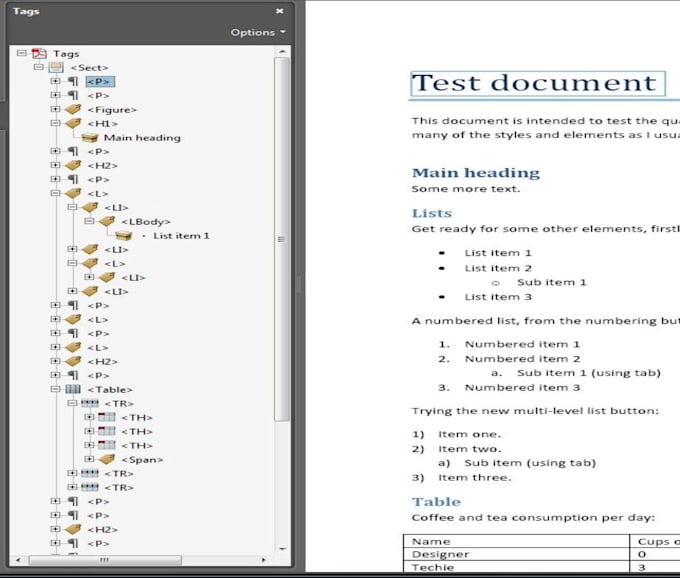This screenshot has height=578, width=680.
Task: Select 'Main heading' content in tag tree
Action: (142, 138)
